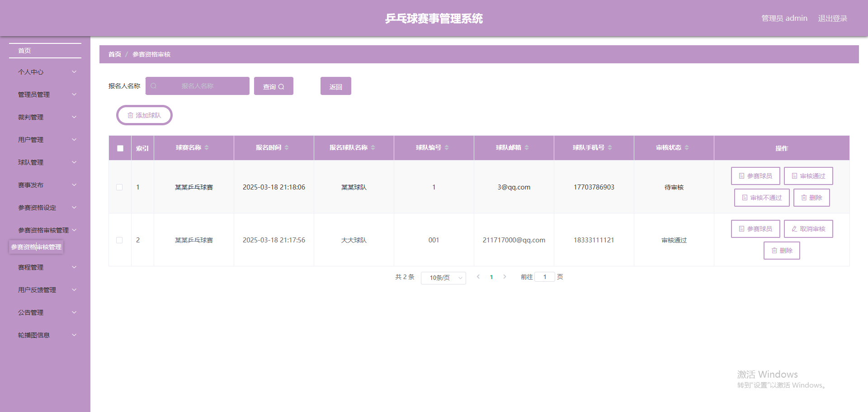Open the 10条/页 page size dropdown
Viewport: 868px width, 412px height.
[x=443, y=278]
